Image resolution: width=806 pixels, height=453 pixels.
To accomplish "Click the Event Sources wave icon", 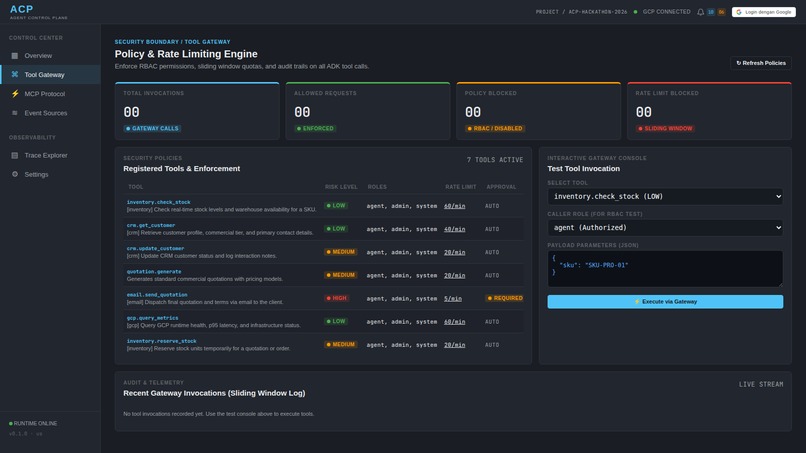I will click(x=15, y=113).
